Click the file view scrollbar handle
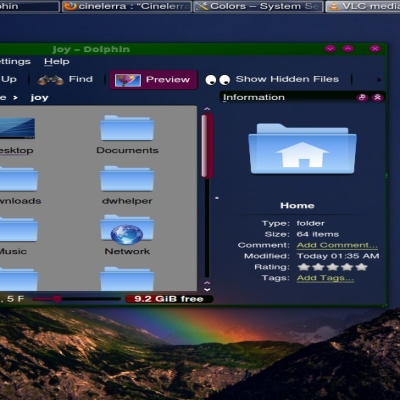The width and height of the screenshot is (400, 400). click(207, 145)
